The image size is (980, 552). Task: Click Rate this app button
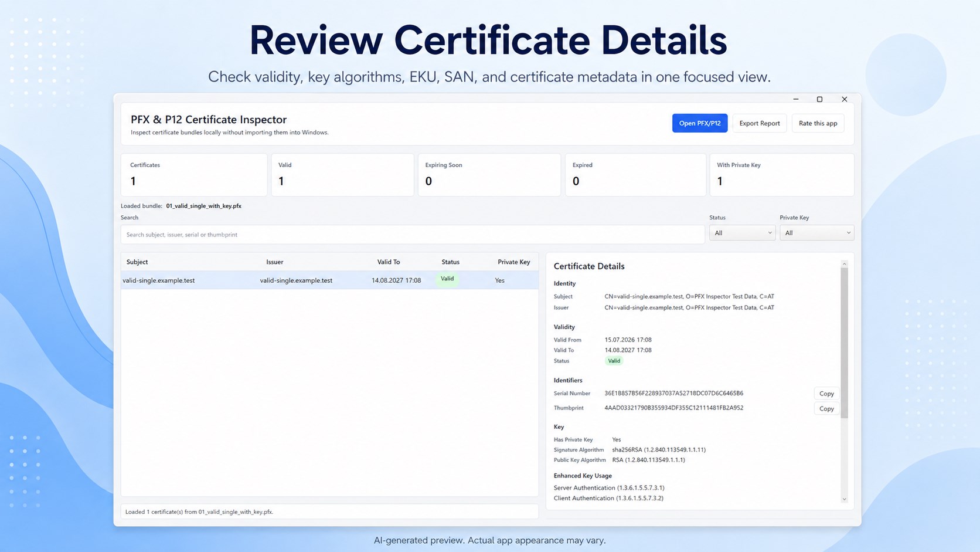coord(818,123)
